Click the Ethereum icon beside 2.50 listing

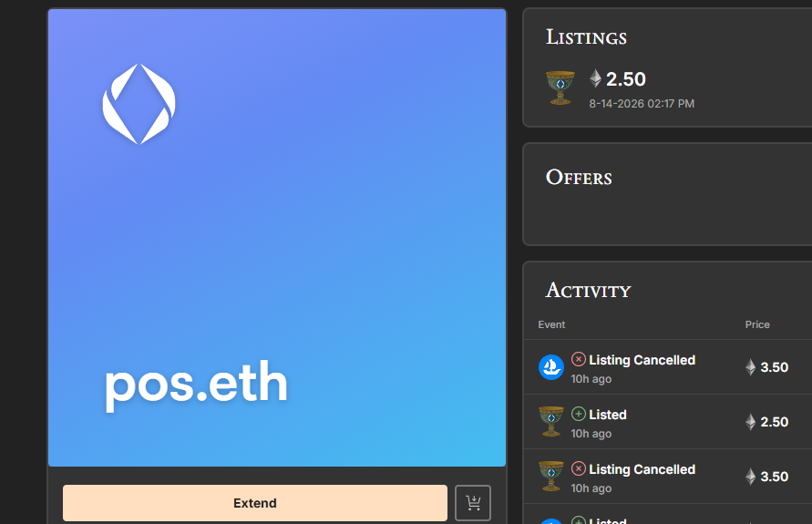(x=595, y=78)
